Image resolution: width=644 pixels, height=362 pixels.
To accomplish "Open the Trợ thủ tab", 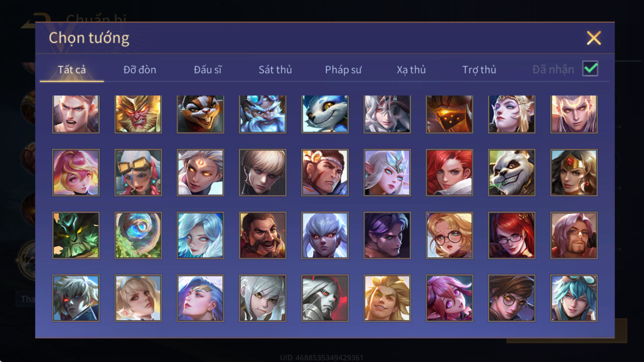I will pos(479,70).
